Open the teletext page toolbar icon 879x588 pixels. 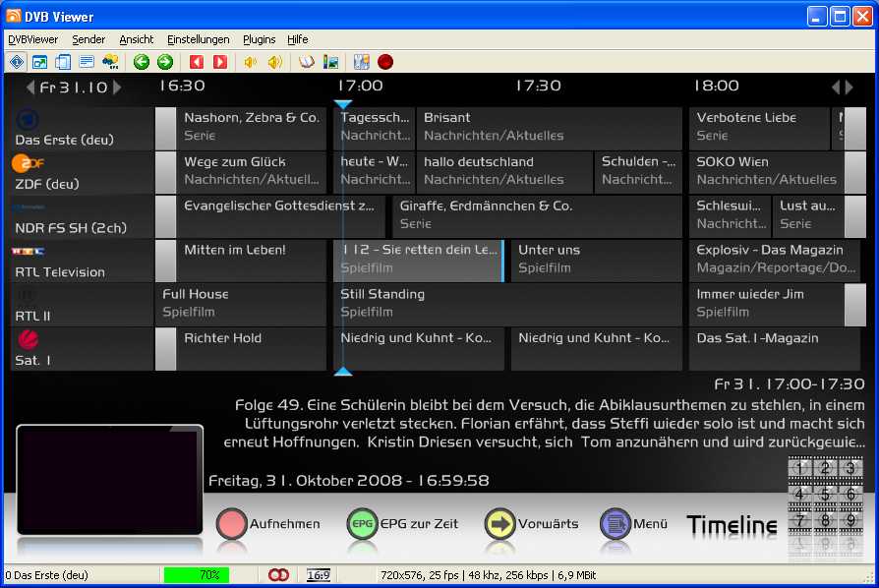(x=87, y=62)
